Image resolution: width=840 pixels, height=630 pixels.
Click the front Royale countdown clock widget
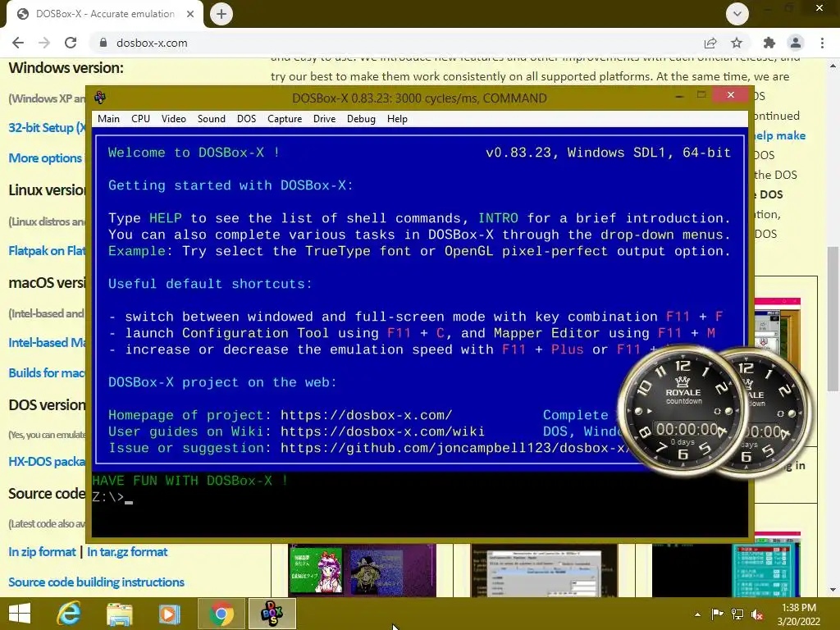pos(682,412)
